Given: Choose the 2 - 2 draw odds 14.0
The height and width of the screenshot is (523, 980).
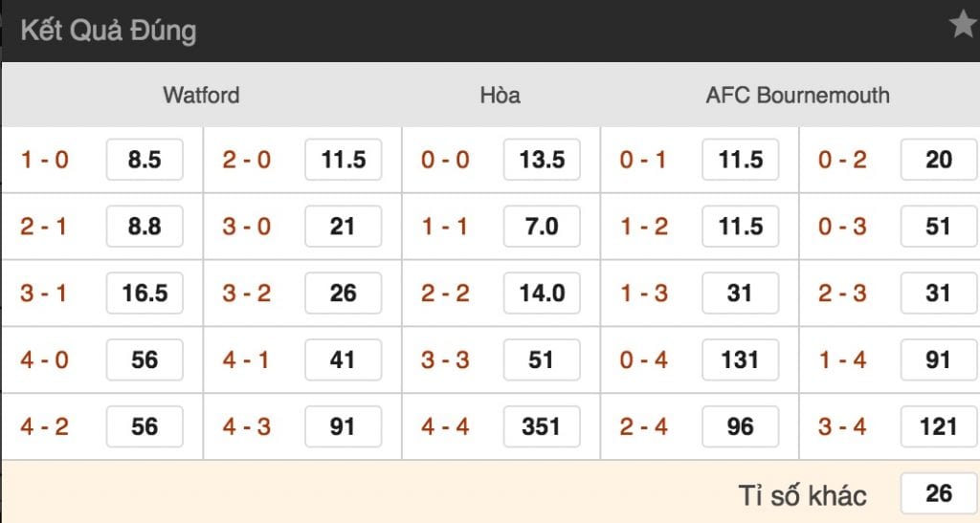Looking at the screenshot, I should coord(542,294).
